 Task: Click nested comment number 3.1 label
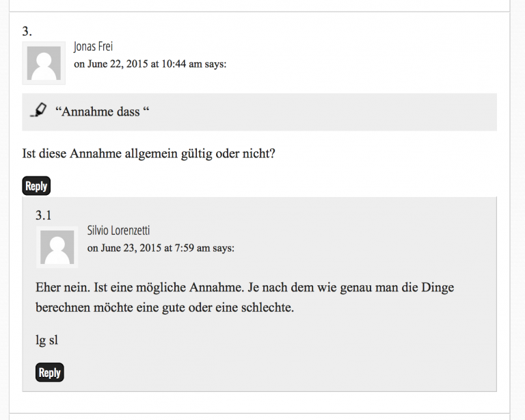coord(44,215)
